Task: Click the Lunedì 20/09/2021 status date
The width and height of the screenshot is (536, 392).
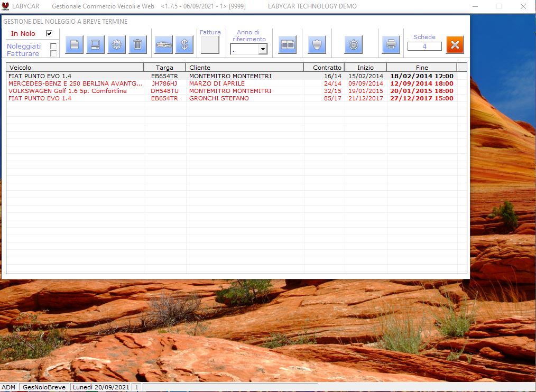Action: tap(101, 387)
